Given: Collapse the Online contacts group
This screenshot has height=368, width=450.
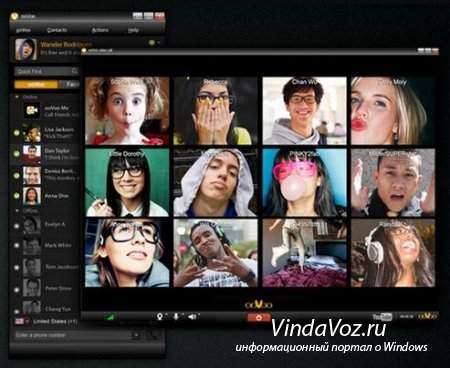Looking at the screenshot, I should (17, 97).
